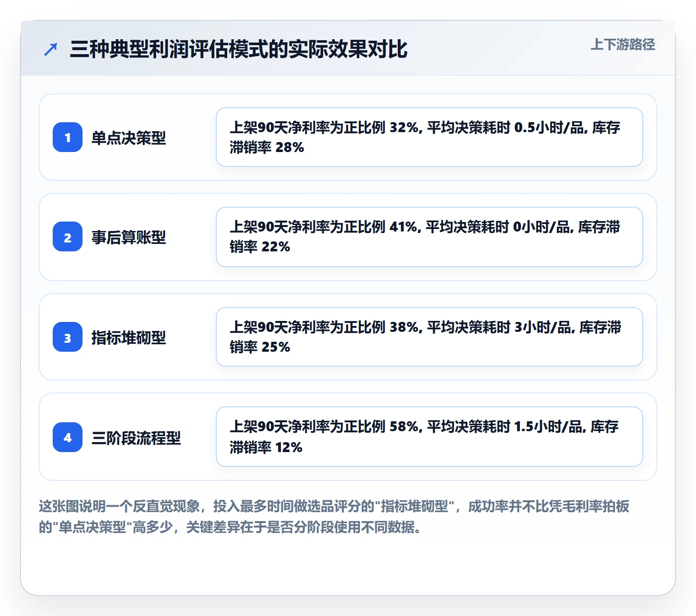Select the 三阶段流程型 row label

136,438
